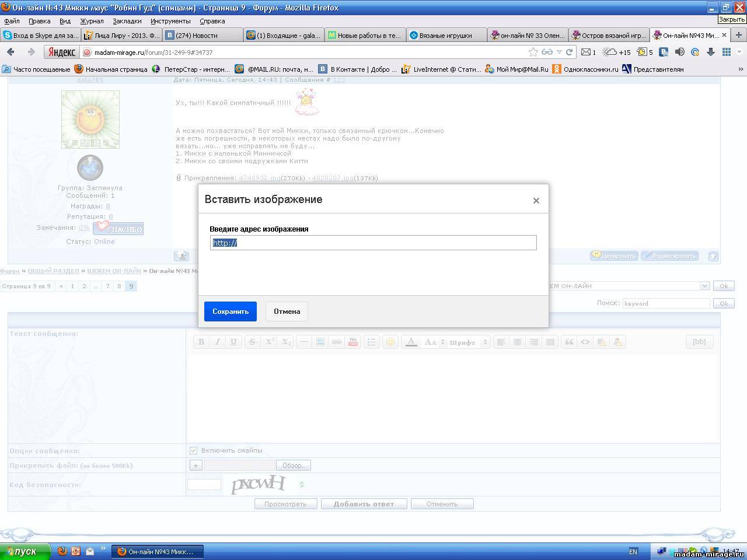Bookmark this page with the star icon
Viewport: 747px width, 560px height.
[x=533, y=52]
